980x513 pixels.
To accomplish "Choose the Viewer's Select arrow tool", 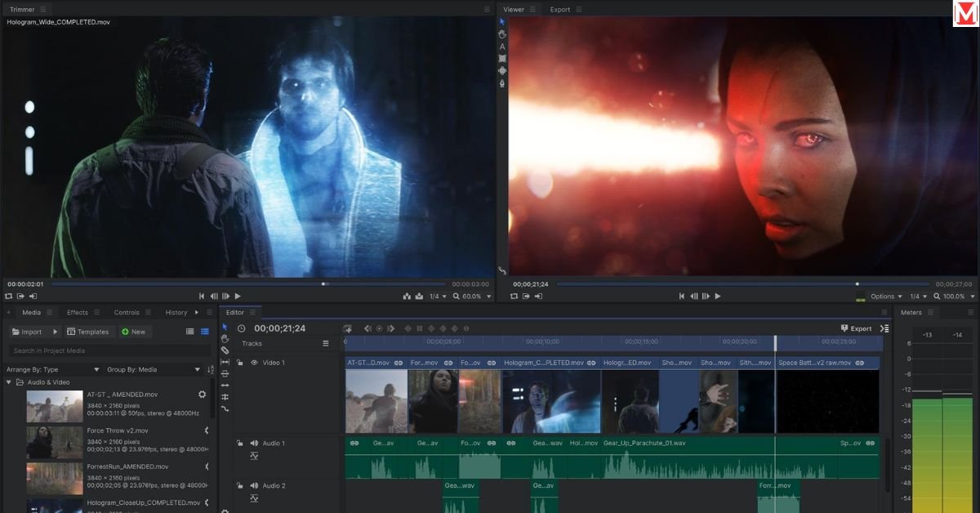I will point(502,22).
